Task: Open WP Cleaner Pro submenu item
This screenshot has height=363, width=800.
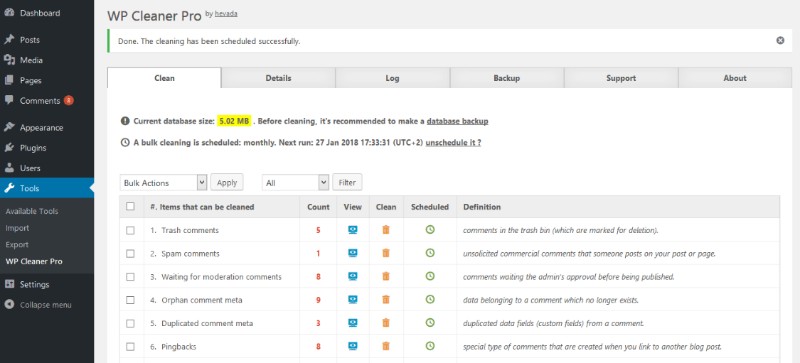Action: pyautogui.click(x=34, y=261)
